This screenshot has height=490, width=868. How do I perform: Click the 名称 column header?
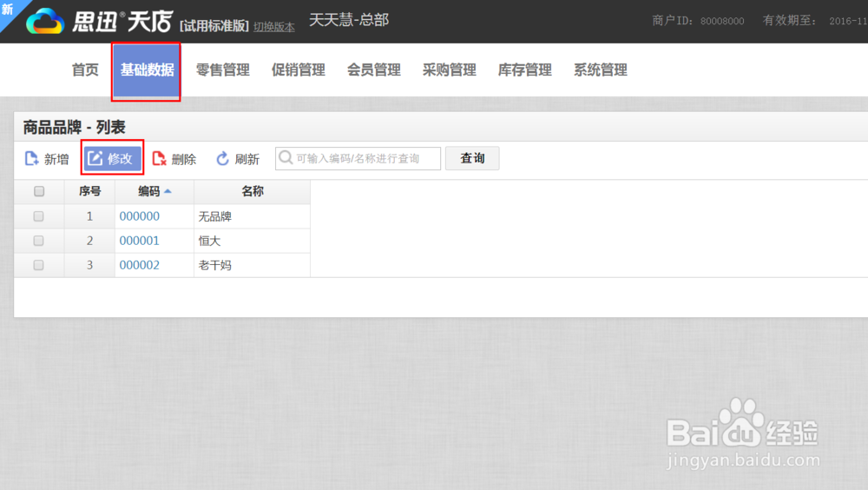253,191
